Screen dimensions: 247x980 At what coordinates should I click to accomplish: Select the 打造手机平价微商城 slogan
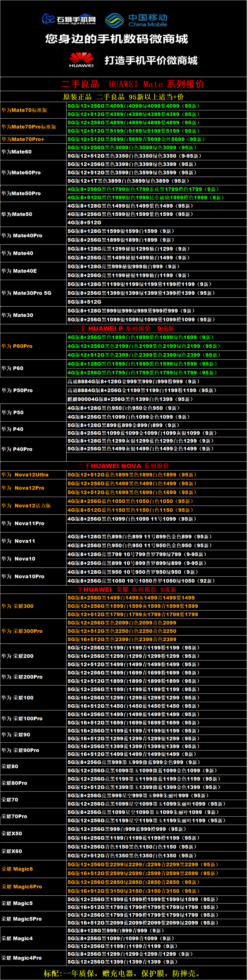pos(151,61)
